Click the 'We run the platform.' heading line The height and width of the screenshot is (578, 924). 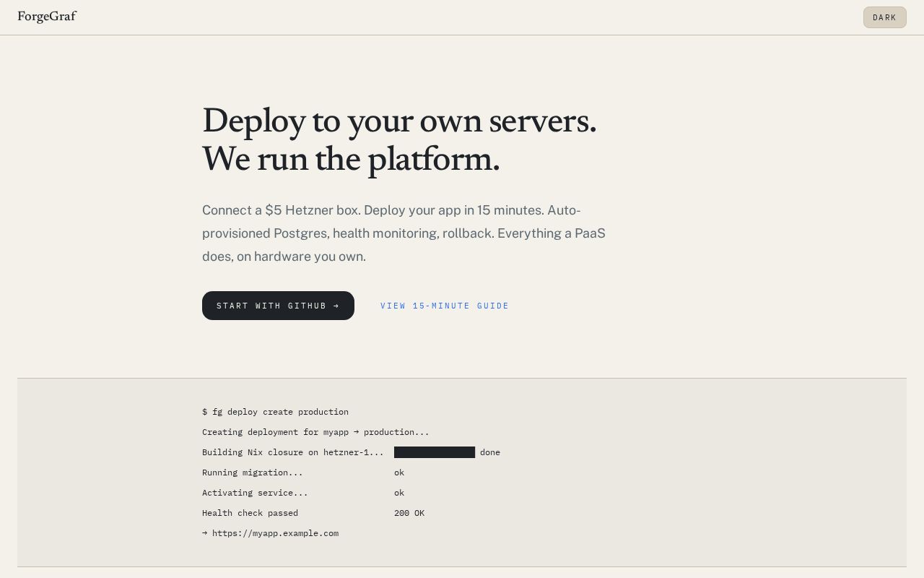(x=351, y=159)
